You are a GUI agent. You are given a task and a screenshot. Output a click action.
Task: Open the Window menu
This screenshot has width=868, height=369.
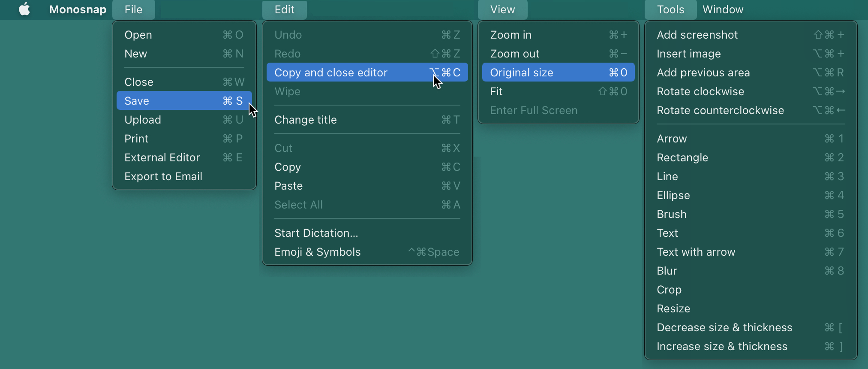coord(723,9)
